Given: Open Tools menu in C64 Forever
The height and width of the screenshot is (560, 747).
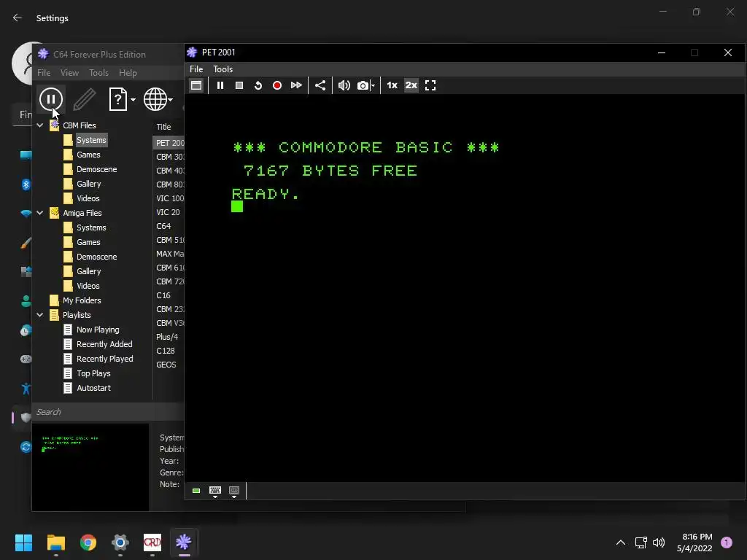Looking at the screenshot, I should coord(98,73).
